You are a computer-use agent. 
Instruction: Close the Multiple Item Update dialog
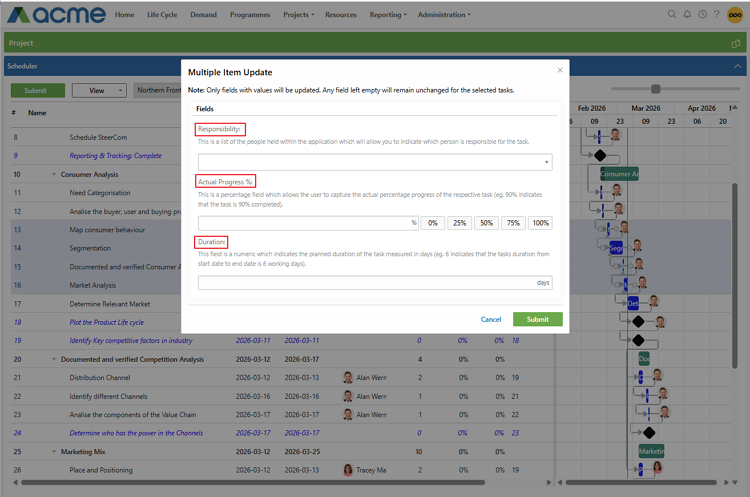coord(559,70)
